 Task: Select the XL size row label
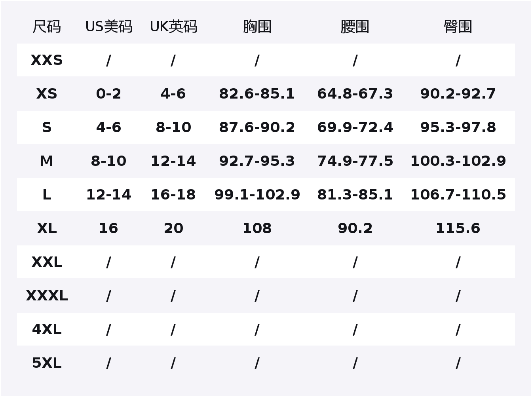47,228
